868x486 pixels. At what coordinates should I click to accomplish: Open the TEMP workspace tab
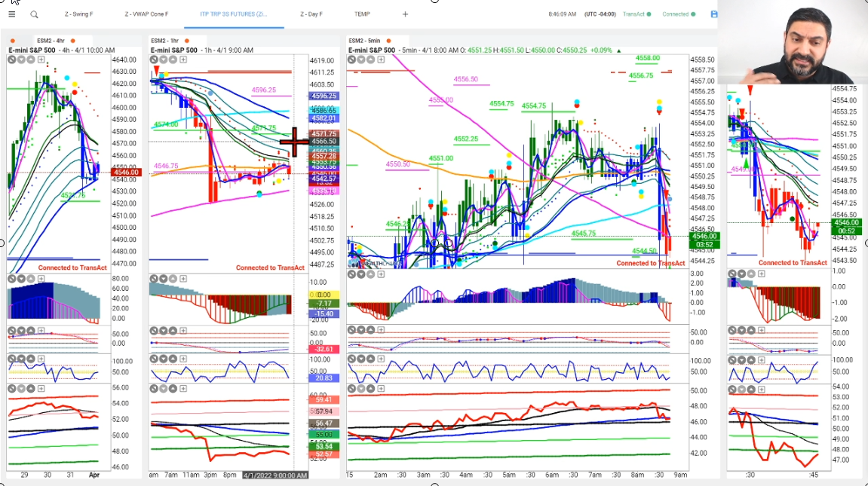click(x=362, y=14)
